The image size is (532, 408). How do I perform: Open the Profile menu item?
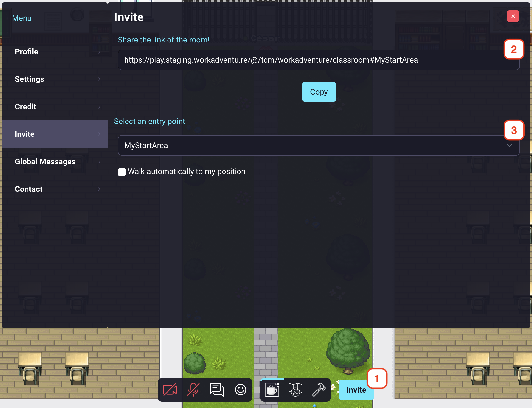point(55,51)
